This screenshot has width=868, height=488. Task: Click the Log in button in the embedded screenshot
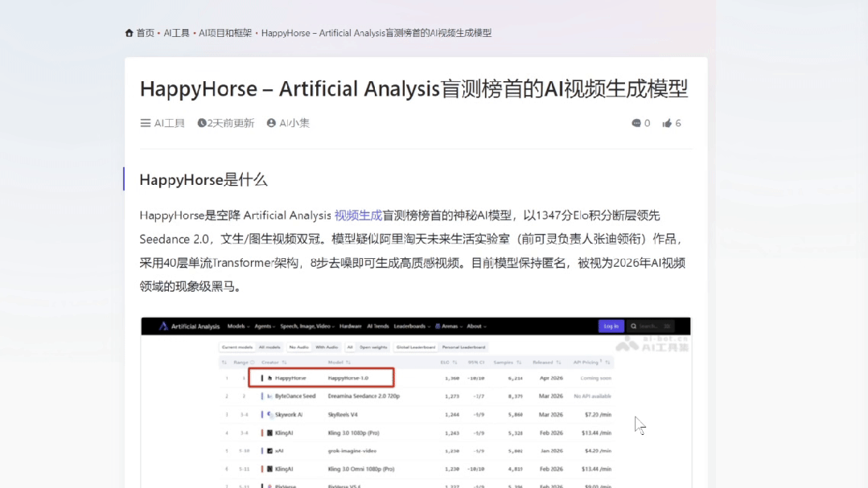[611, 326]
